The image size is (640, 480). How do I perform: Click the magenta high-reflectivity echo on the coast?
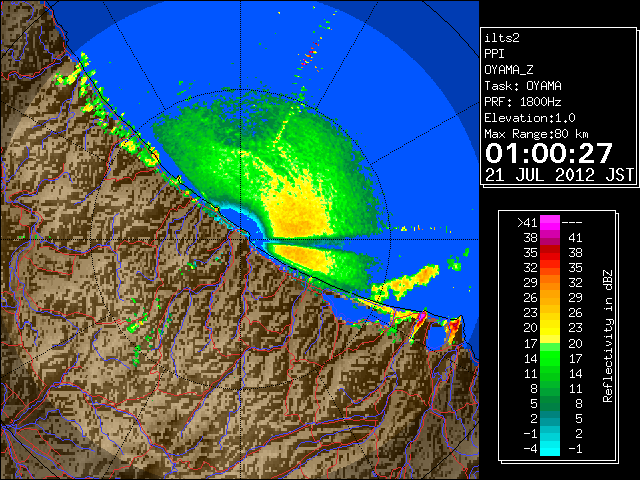point(422,316)
